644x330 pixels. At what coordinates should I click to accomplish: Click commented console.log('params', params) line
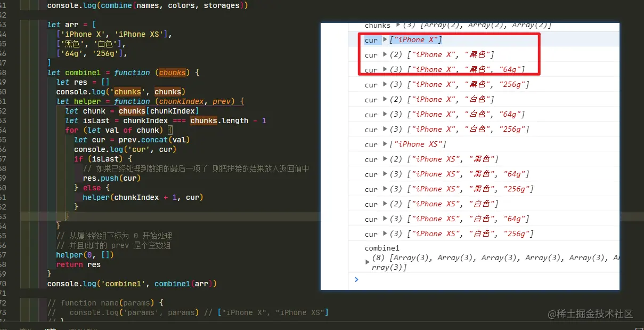coord(188,312)
